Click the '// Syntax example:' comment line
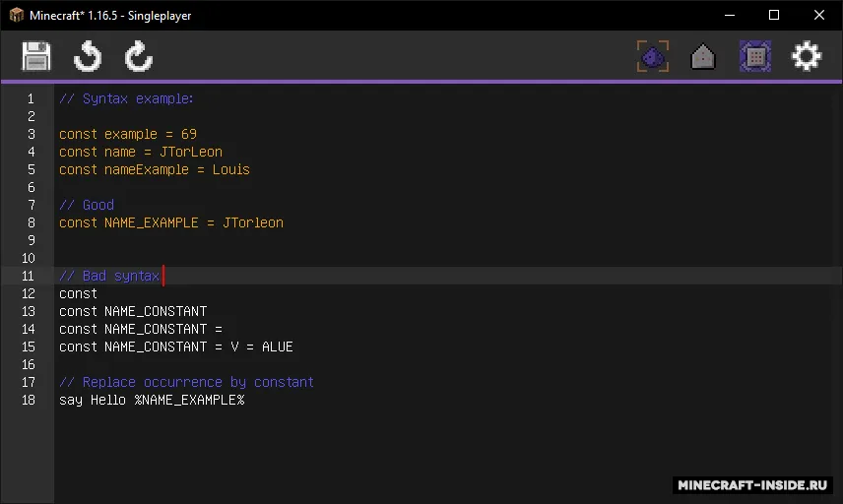843x504 pixels. 126,98
